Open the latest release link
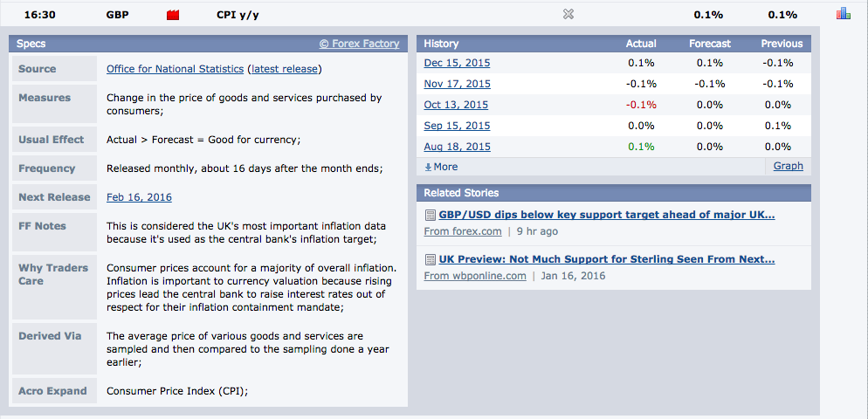 285,69
